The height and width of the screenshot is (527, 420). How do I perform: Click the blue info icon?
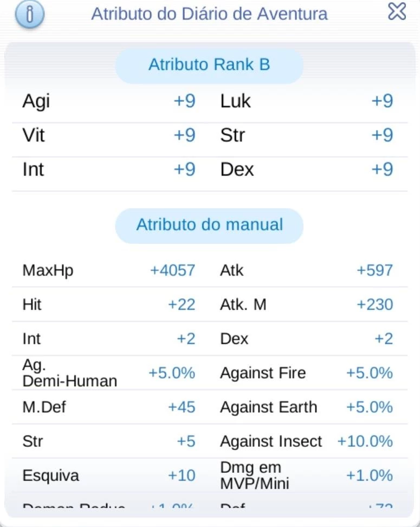[x=30, y=14]
